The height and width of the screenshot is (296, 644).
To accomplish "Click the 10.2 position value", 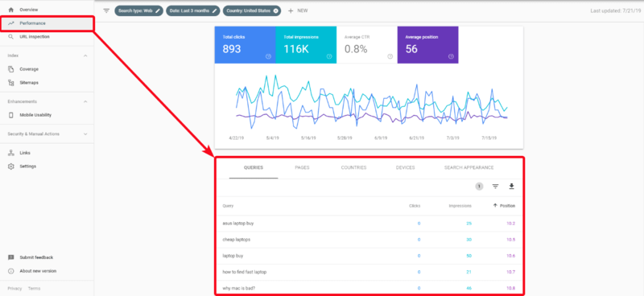I will [x=511, y=224].
